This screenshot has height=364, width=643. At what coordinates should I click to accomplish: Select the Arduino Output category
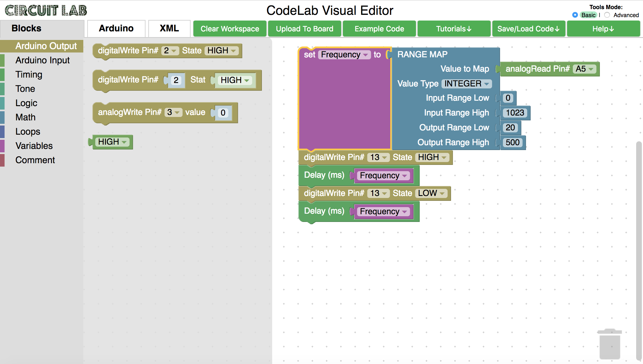(42, 46)
